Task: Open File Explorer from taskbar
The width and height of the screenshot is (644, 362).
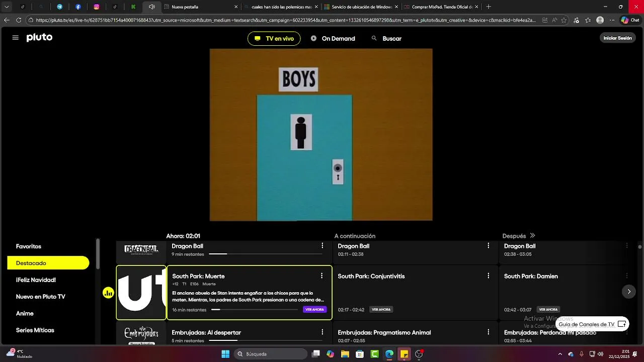Action: click(345, 354)
